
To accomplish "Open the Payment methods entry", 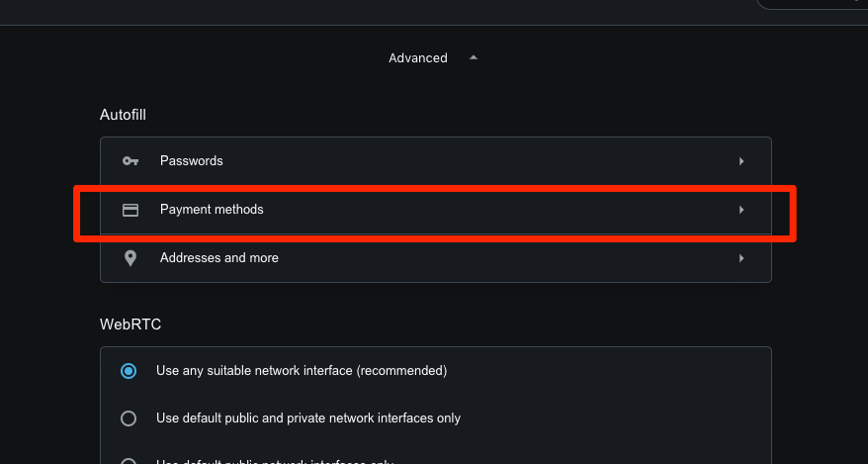I will pyautogui.click(x=212, y=210).
